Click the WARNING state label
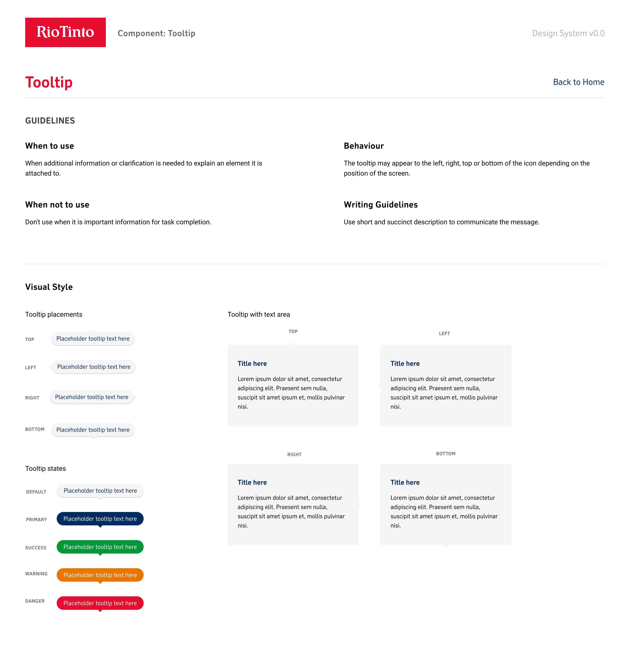The width and height of the screenshot is (630, 672). pyautogui.click(x=36, y=574)
